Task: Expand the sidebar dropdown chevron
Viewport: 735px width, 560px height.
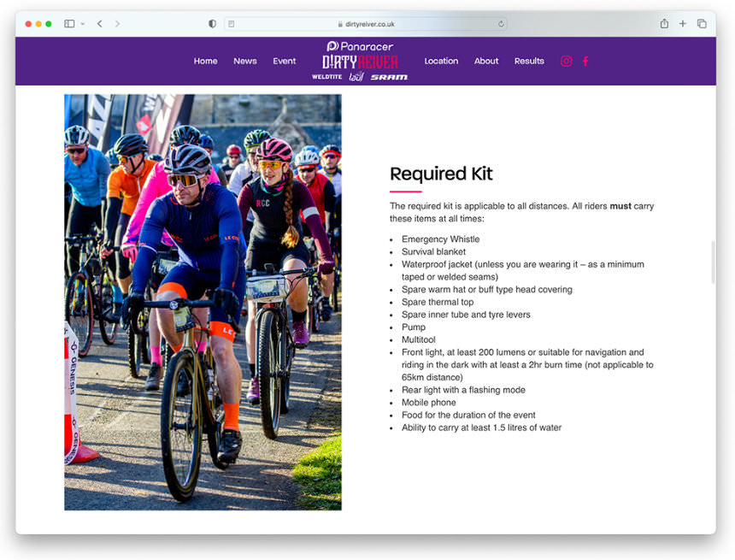Action: [x=83, y=23]
